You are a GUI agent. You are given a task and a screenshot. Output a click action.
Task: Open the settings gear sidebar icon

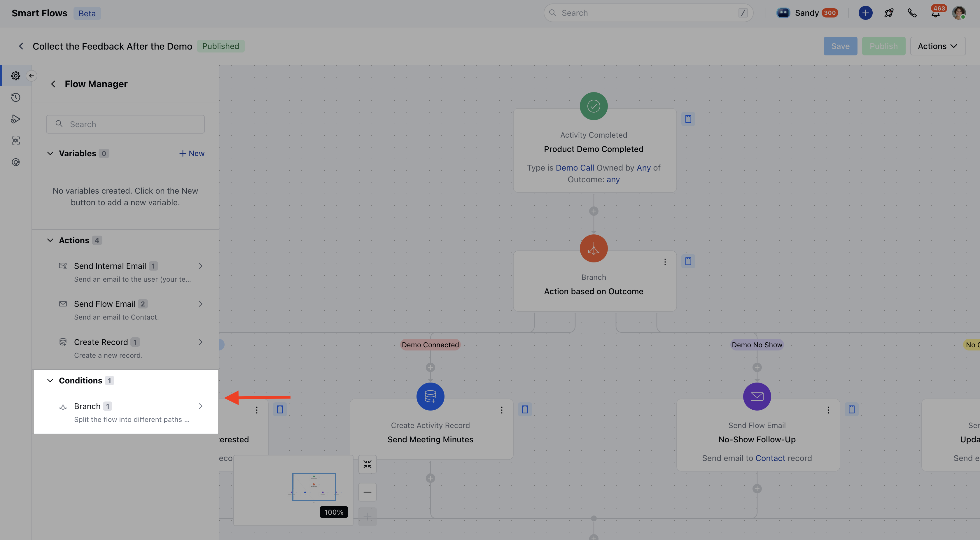pyautogui.click(x=15, y=76)
